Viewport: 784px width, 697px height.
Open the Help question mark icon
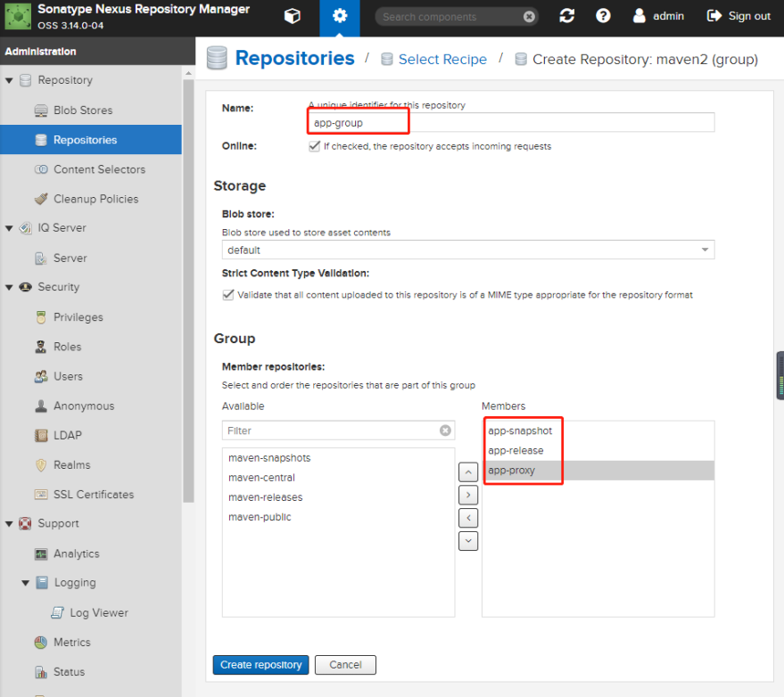pyautogui.click(x=604, y=16)
